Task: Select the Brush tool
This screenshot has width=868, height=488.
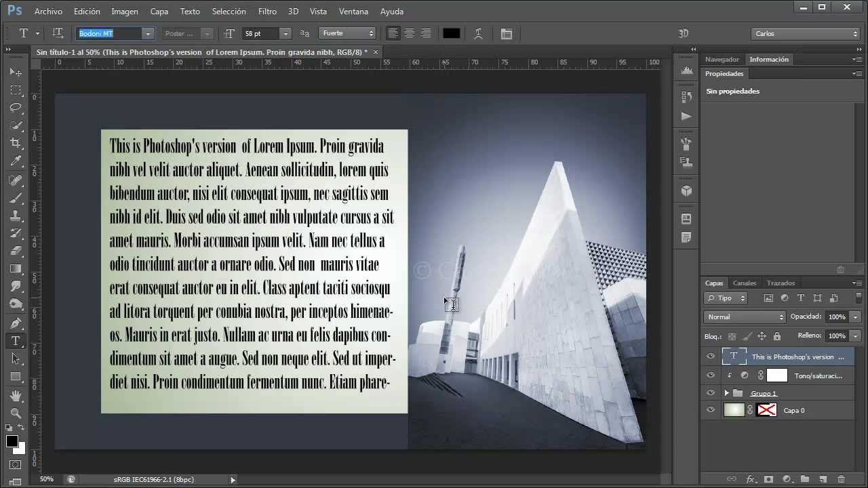Action: pos(16,198)
